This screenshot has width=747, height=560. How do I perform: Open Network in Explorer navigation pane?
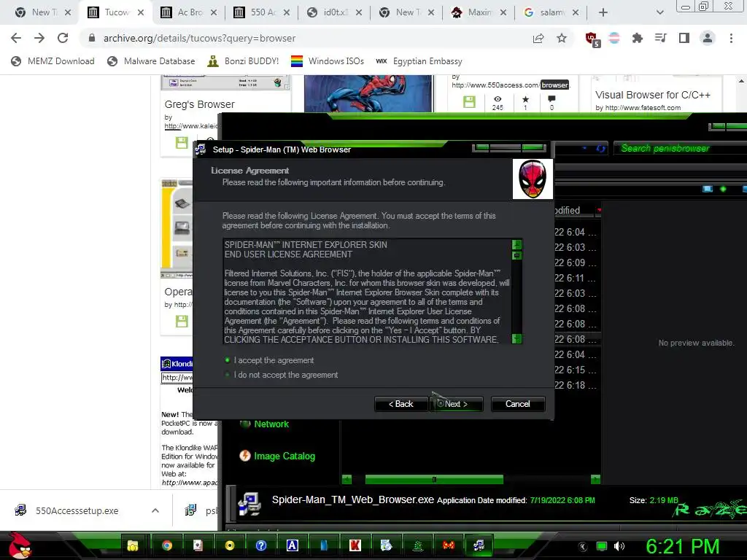pyautogui.click(x=264, y=424)
